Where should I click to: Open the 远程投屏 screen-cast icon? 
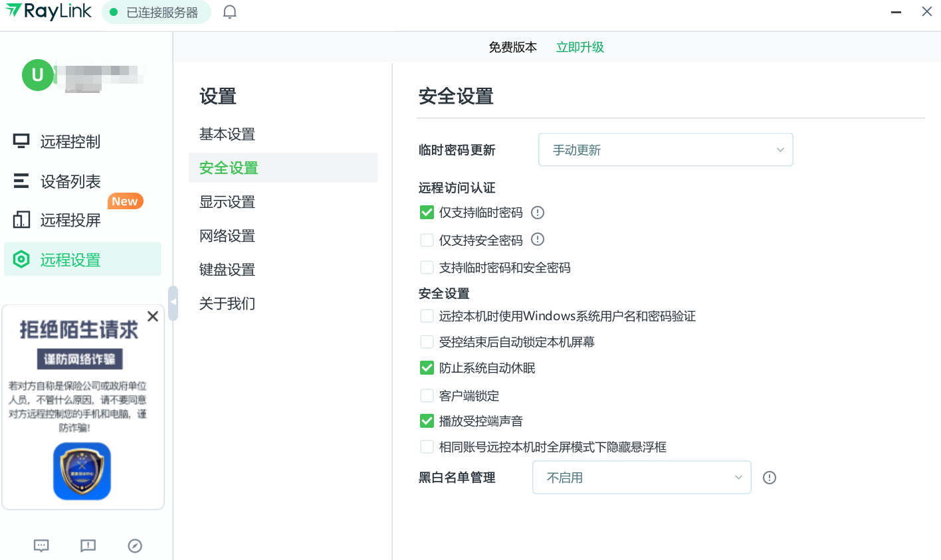(x=21, y=219)
